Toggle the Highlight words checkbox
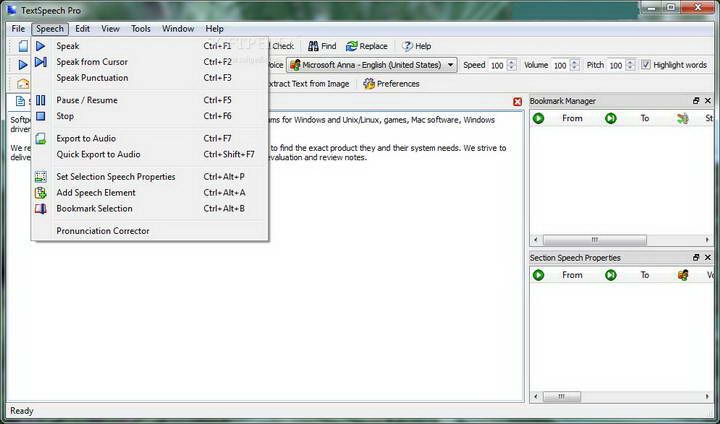 pyautogui.click(x=646, y=65)
